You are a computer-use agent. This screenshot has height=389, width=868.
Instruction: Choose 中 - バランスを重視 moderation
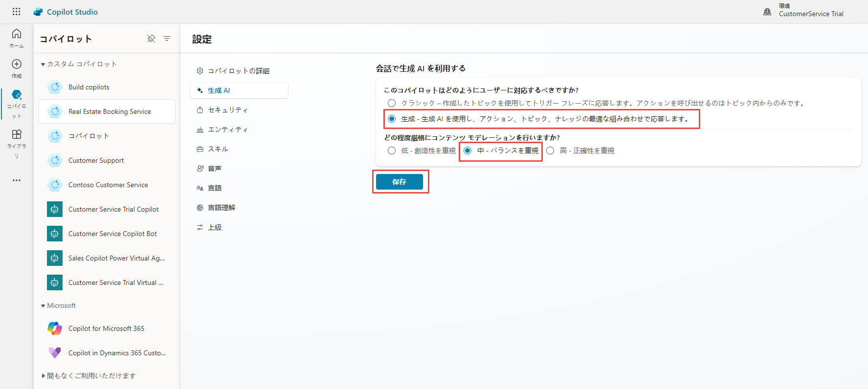(467, 151)
